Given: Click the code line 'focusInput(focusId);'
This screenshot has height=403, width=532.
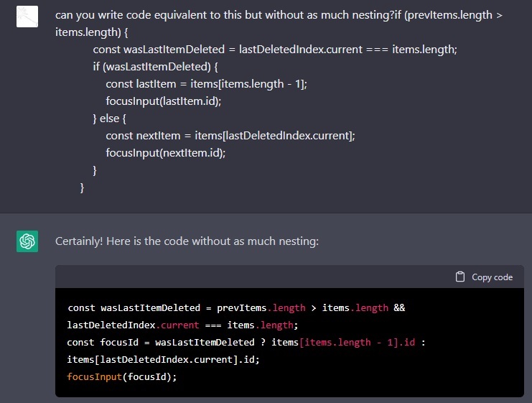Looking at the screenshot, I should tap(122, 377).
